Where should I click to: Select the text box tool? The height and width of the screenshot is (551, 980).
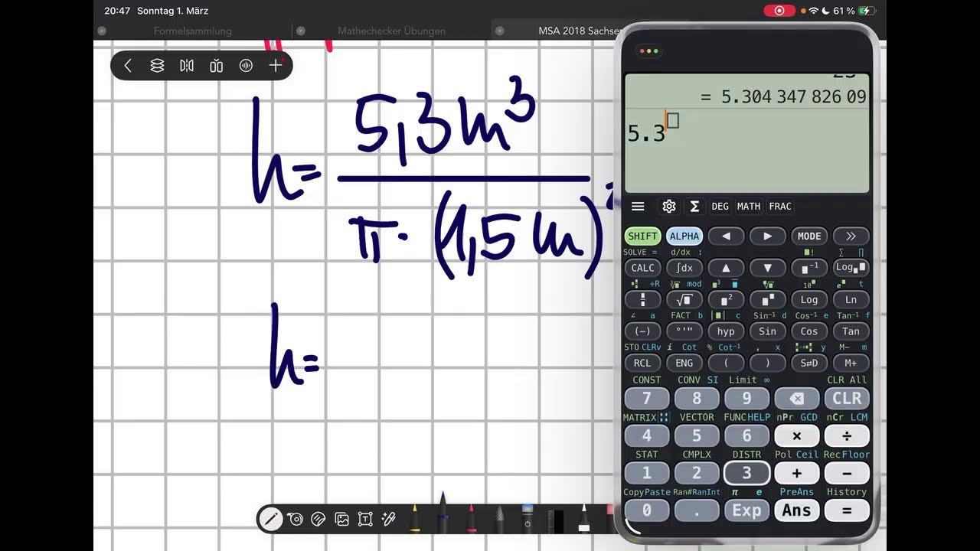click(x=365, y=520)
